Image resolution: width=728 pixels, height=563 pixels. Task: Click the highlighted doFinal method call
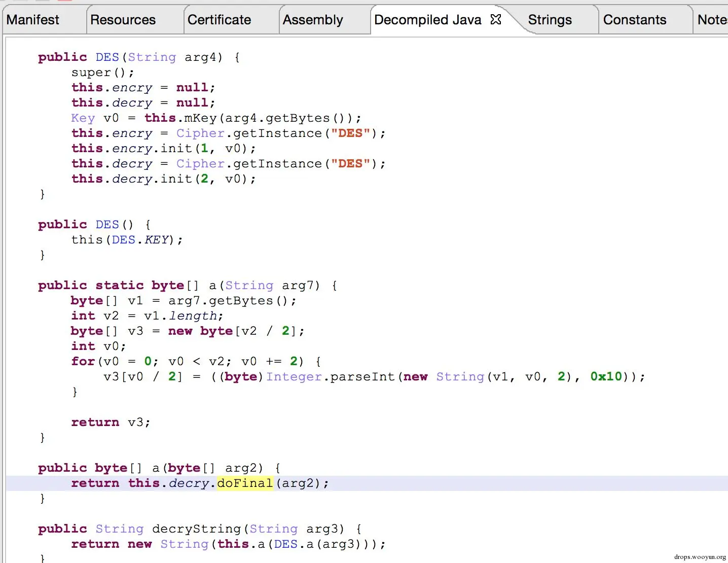(245, 483)
